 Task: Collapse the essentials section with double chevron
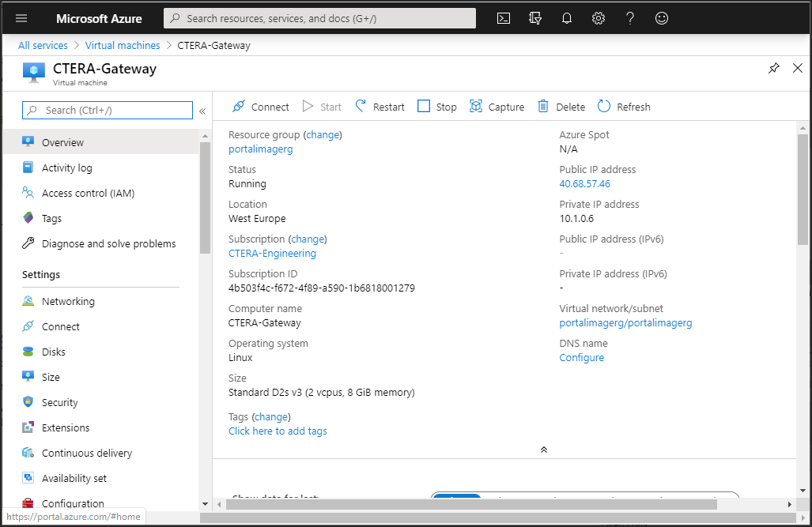click(x=544, y=450)
